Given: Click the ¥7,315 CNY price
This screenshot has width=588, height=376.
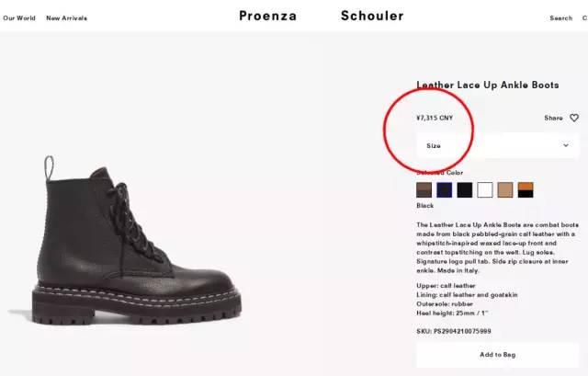Looking at the screenshot, I should tap(435, 118).
